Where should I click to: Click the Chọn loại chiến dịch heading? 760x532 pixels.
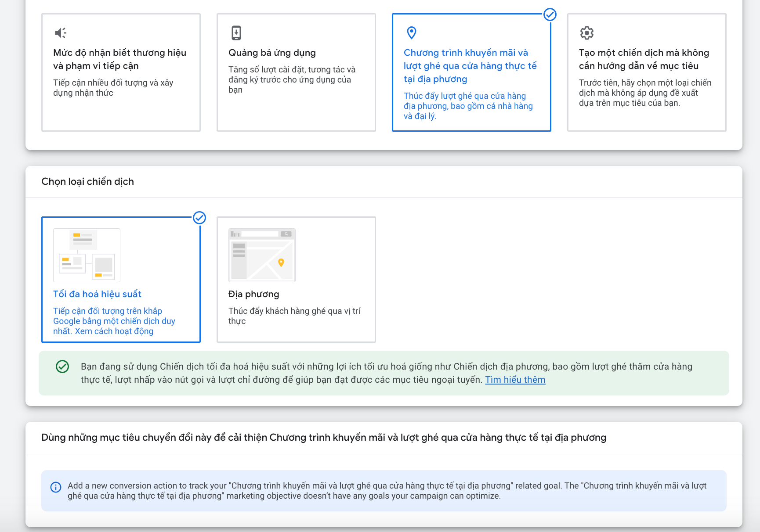coord(87,182)
